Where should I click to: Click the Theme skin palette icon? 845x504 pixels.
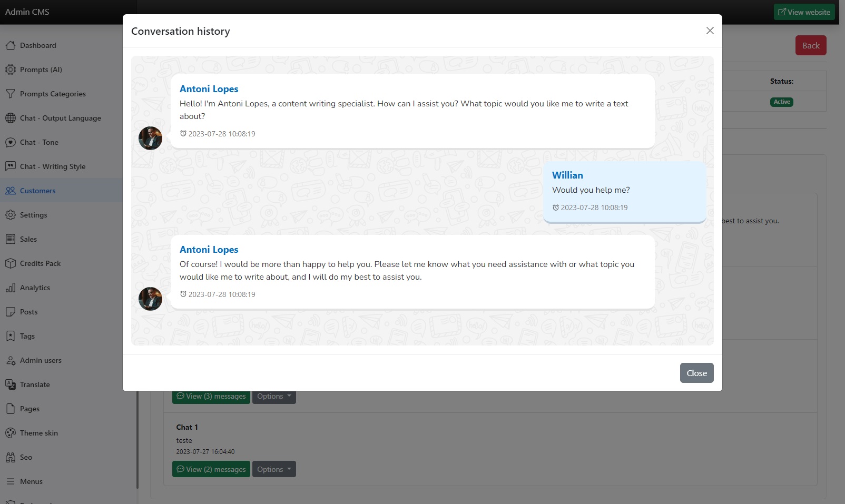pos(11,433)
